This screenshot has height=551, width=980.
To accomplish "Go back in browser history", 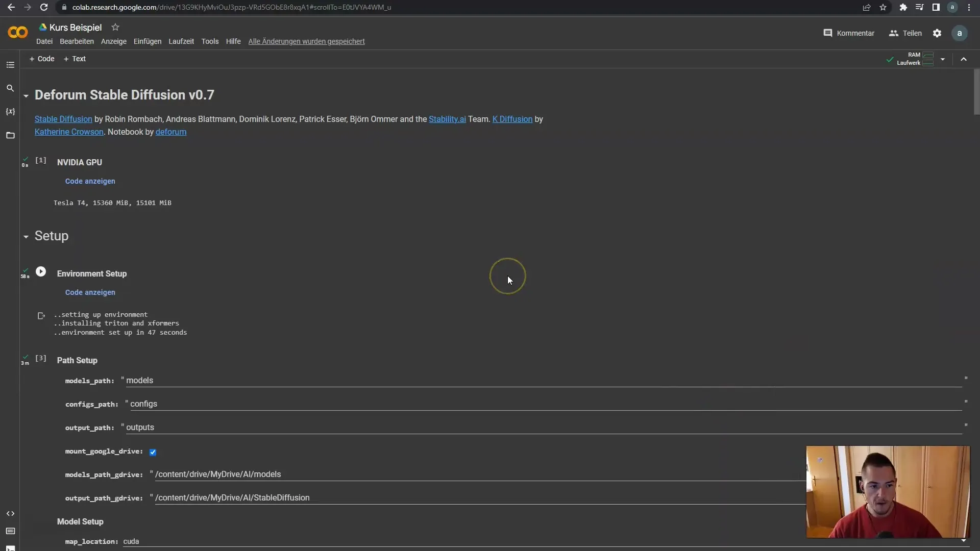I will click(x=11, y=7).
